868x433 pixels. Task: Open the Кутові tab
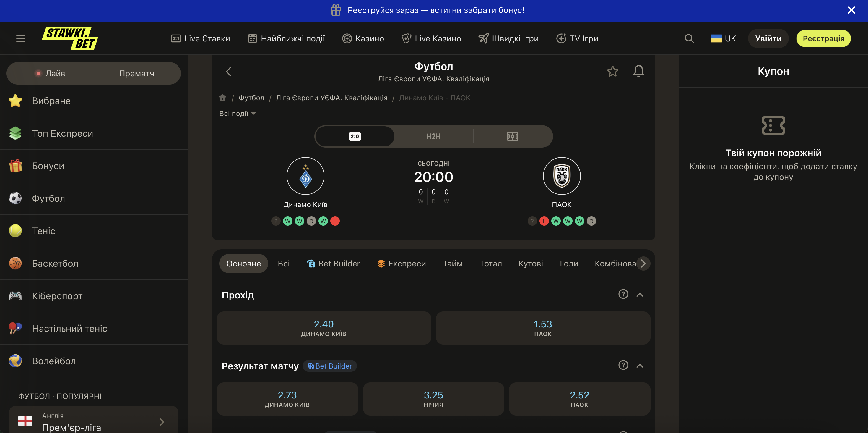[x=531, y=263]
